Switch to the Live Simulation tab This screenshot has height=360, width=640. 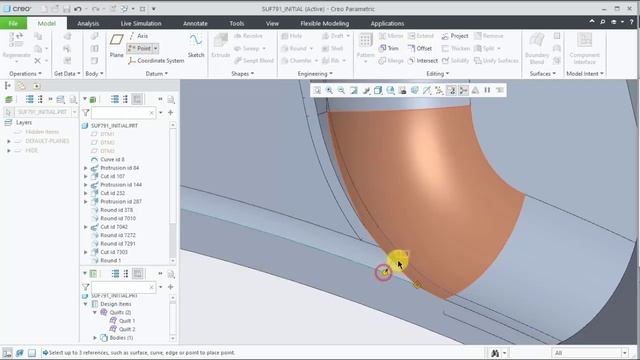coord(141,24)
